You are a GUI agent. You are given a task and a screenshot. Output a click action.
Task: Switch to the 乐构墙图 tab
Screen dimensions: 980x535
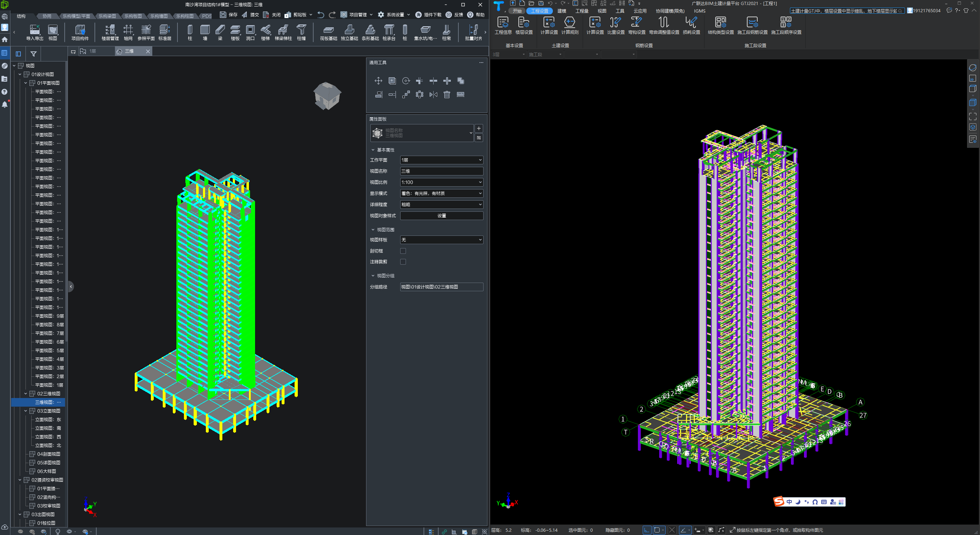(159, 16)
